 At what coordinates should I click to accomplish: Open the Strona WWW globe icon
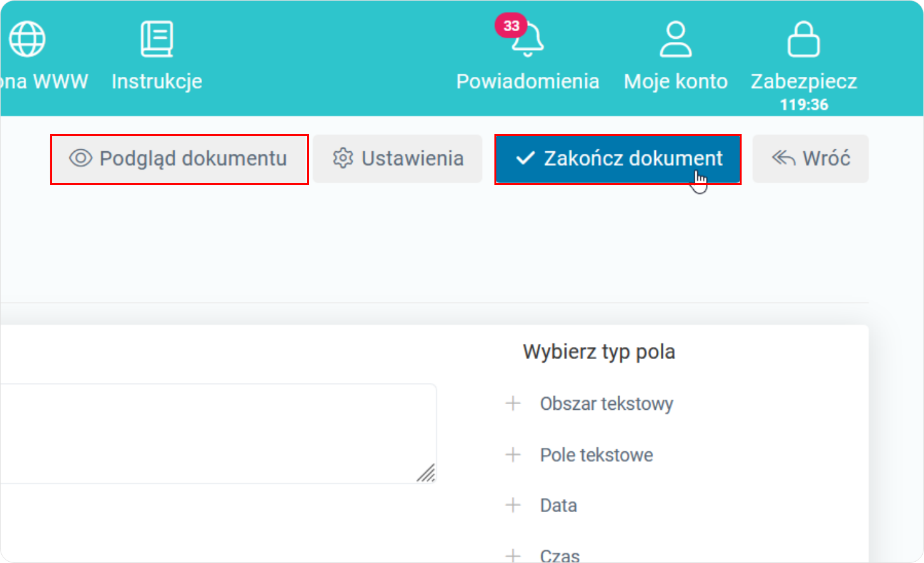(x=27, y=39)
